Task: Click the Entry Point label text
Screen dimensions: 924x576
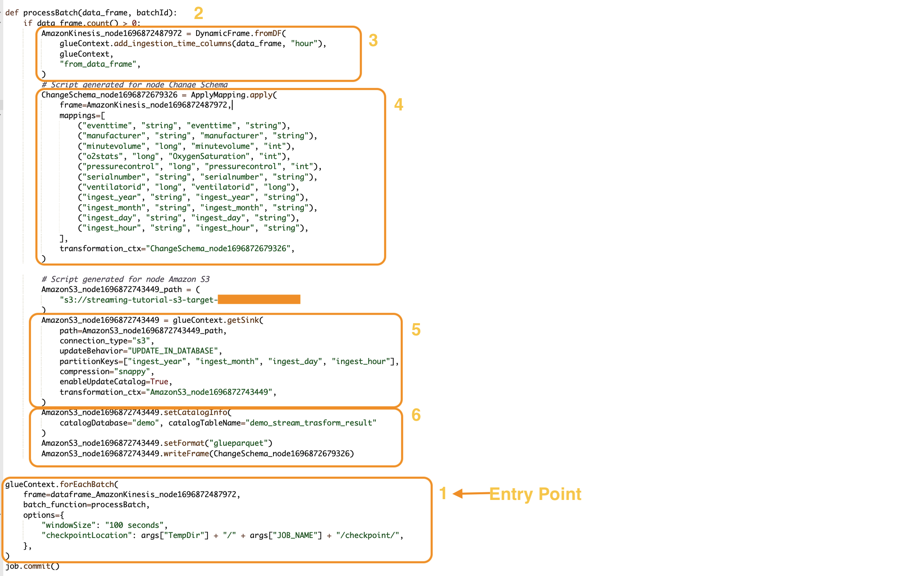Action: coord(535,494)
